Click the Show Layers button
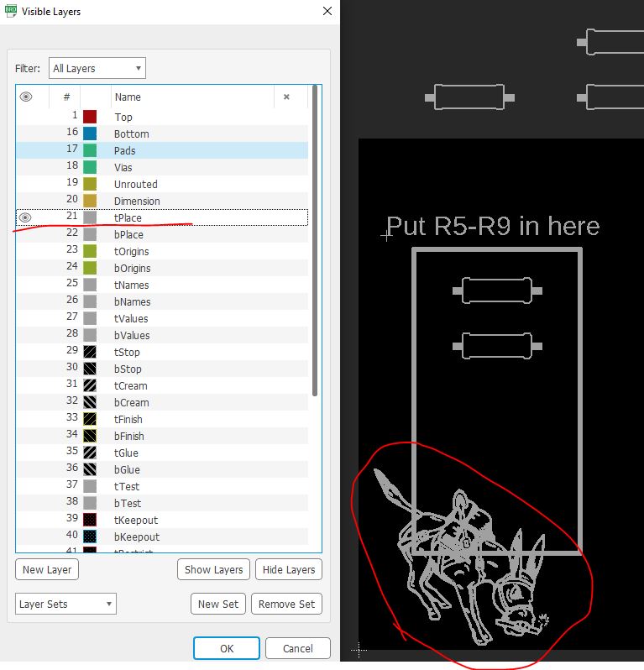The height and width of the screenshot is (670, 644). [213, 569]
